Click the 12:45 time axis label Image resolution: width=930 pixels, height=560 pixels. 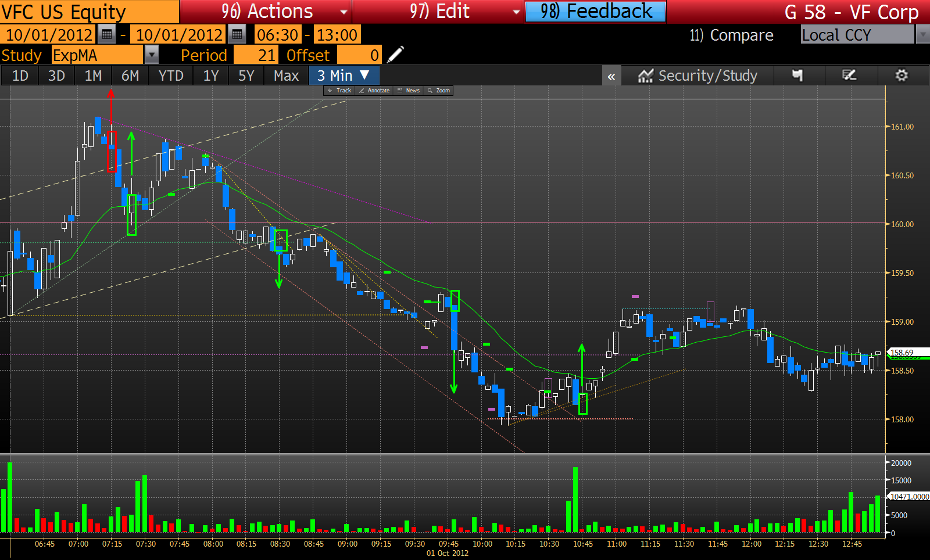852,544
